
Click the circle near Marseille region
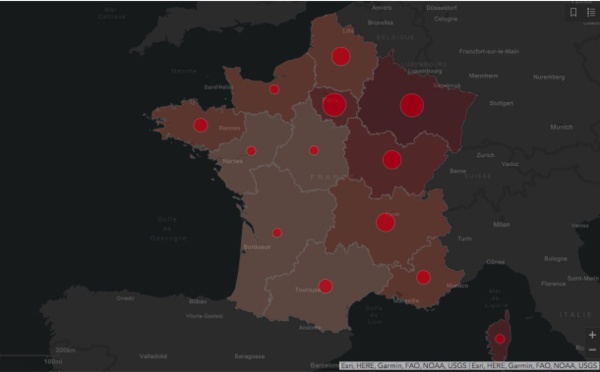[423, 277]
